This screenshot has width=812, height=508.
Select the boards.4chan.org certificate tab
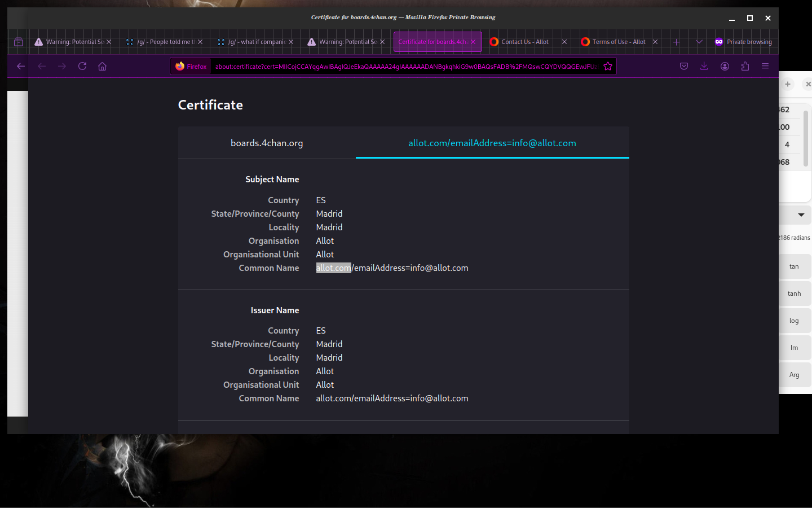tap(267, 143)
